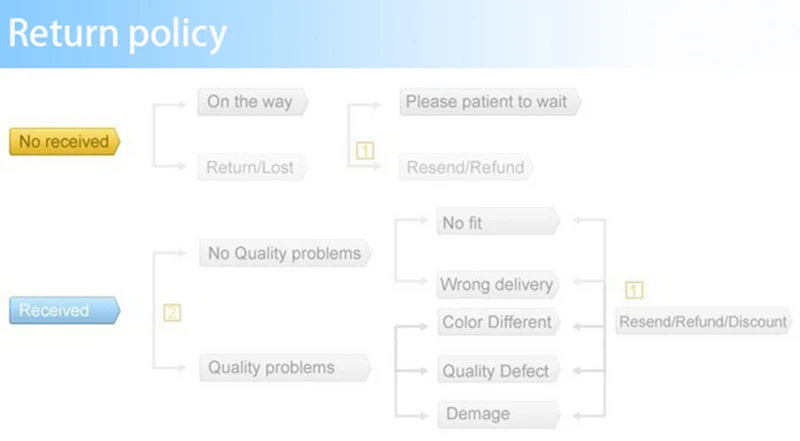Select the On the way box
The width and height of the screenshot is (800, 441).
253,102
